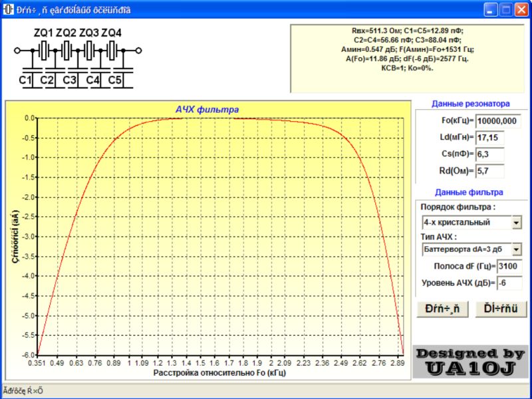Viewport: 532px width, 399px height.
Task: Click the Полоса dF (Гц) field
Action: (509, 266)
